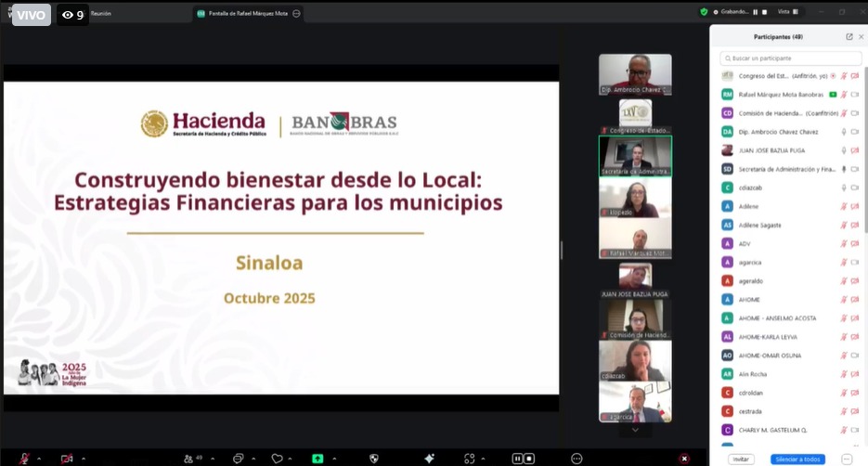
Task: Pause the recording from the top bar
Action: pos(755,12)
